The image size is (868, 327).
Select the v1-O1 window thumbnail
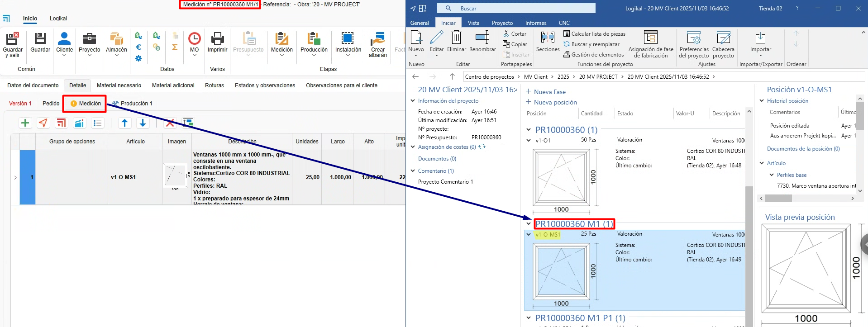pos(561,177)
